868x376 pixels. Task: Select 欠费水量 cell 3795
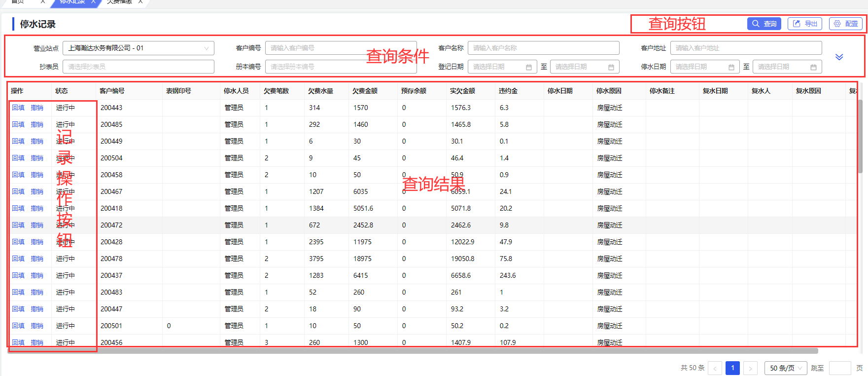click(316, 259)
